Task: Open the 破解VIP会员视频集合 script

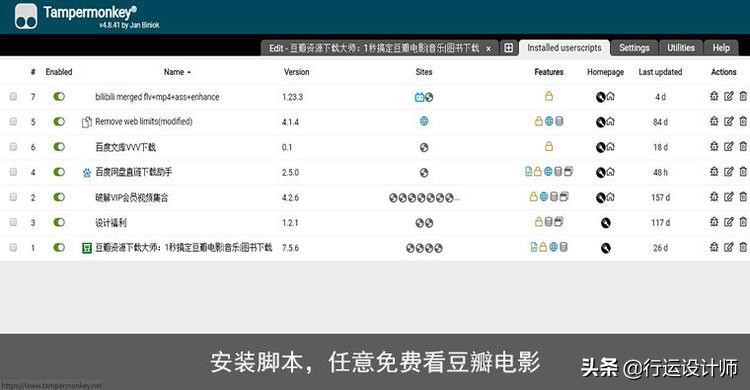Action: (132, 197)
